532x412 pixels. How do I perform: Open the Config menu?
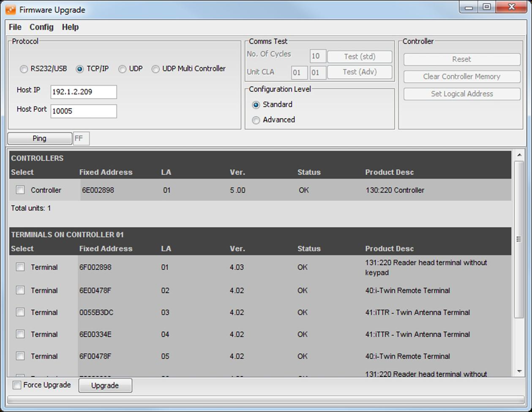point(41,27)
